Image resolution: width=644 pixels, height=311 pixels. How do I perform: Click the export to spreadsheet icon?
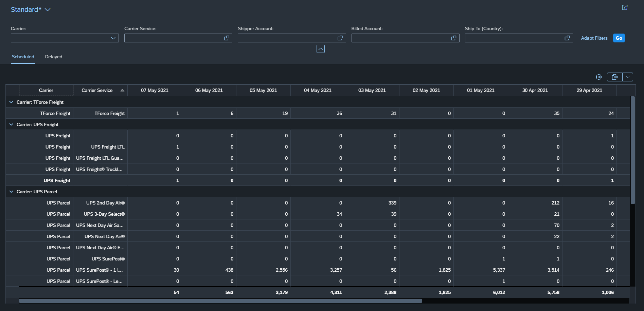click(615, 77)
